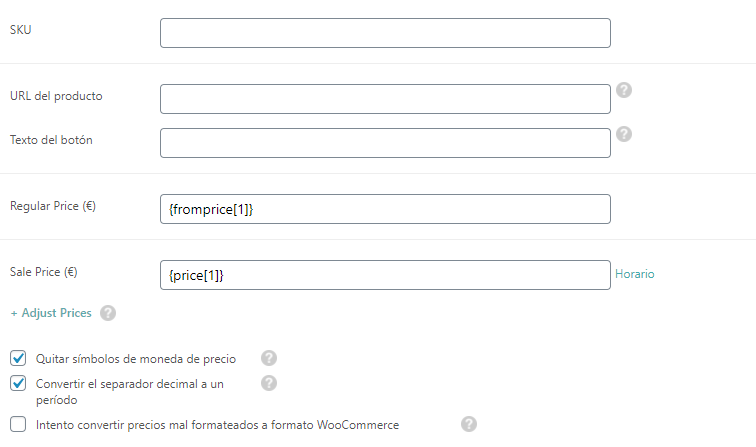This screenshot has width=756, height=447.
Task: Open help icon beside Texto del botón field
Action: [x=624, y=134]
